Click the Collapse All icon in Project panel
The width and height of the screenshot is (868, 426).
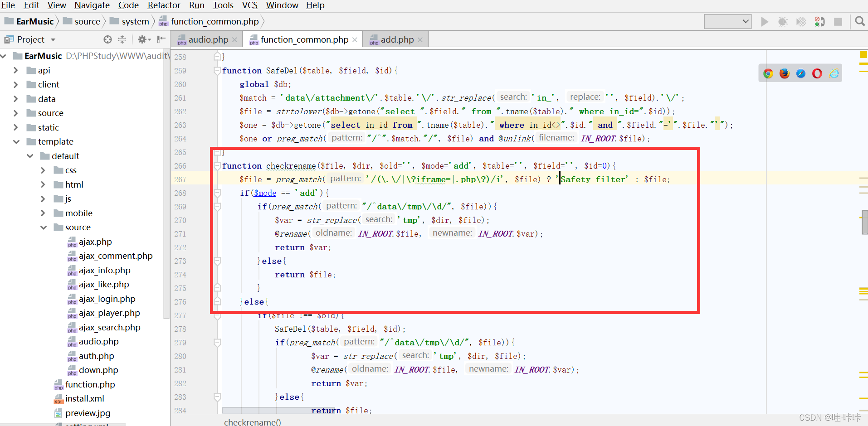122,39
